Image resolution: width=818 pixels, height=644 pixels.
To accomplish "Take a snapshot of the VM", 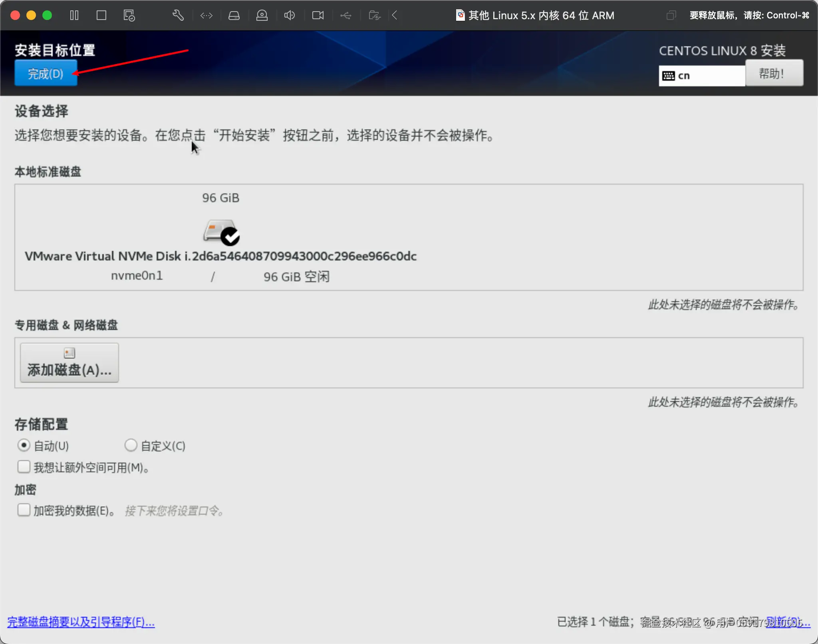I will point(129,15).
